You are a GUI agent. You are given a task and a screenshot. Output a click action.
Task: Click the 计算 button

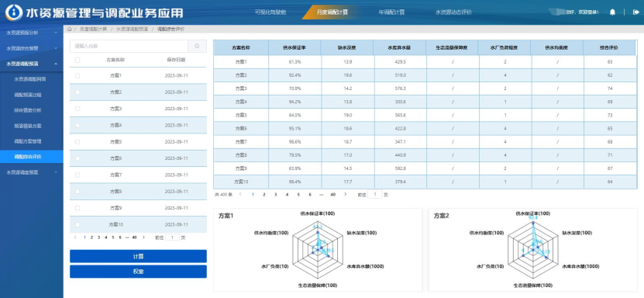[x=138, y=256]
